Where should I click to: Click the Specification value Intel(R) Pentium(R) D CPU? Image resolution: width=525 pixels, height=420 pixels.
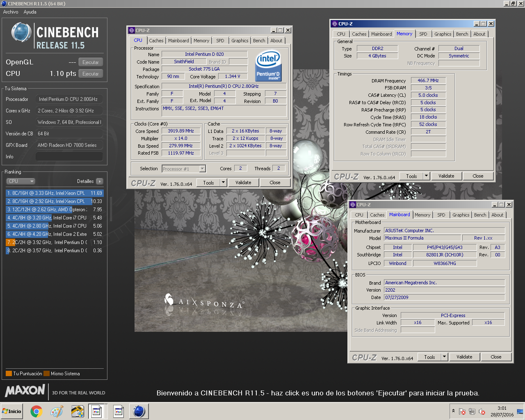224,86
